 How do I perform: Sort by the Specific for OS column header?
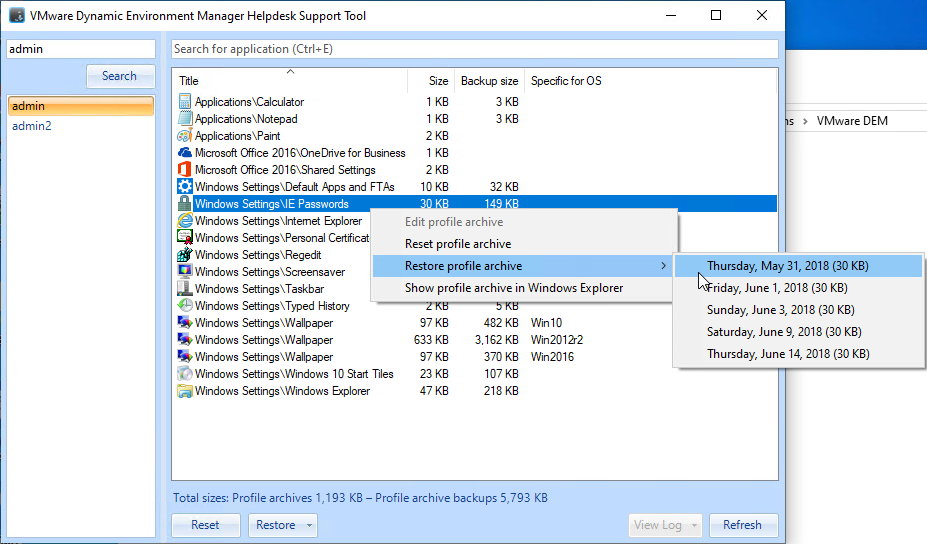pyautogui.click(x=566, y=81)
